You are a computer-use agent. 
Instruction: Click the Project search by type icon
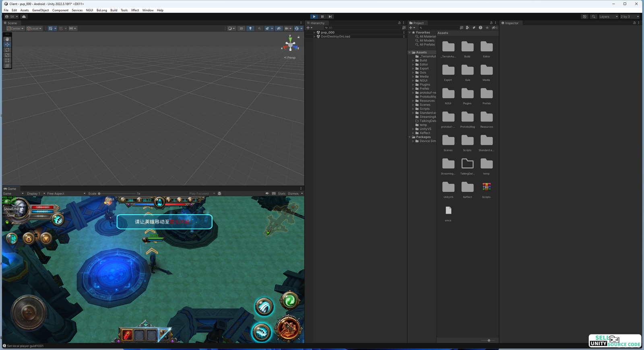tap(467, 28)
